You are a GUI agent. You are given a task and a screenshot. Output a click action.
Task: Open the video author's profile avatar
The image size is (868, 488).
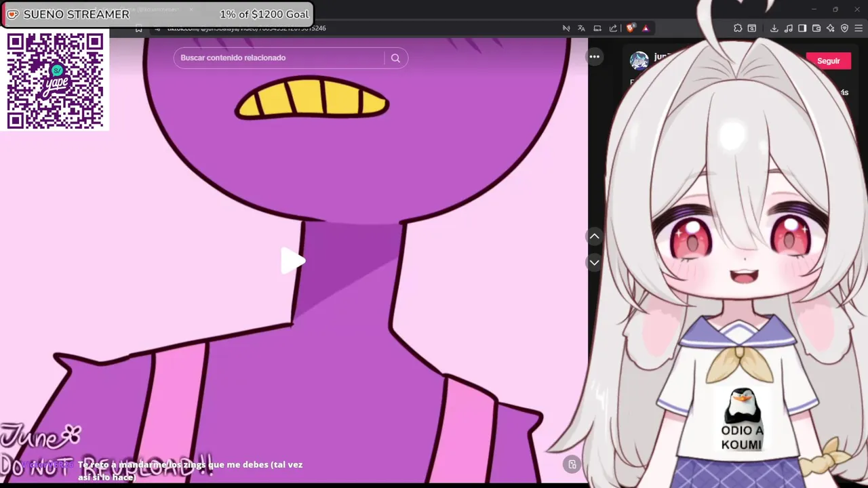[x=639, y=61]
